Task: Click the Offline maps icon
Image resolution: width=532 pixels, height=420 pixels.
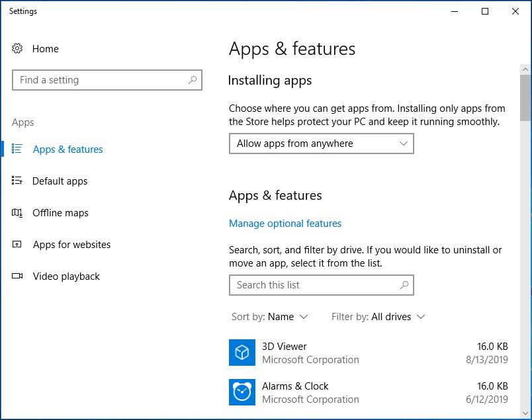Action: 17,213
